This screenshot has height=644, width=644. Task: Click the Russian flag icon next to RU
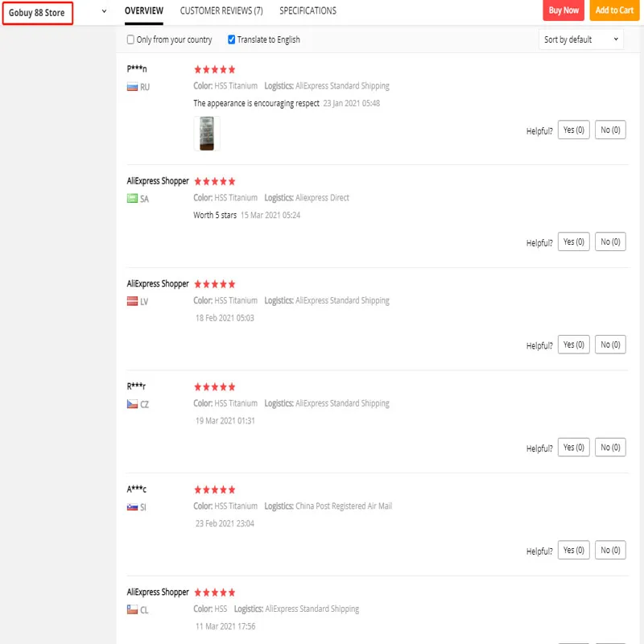132,87
